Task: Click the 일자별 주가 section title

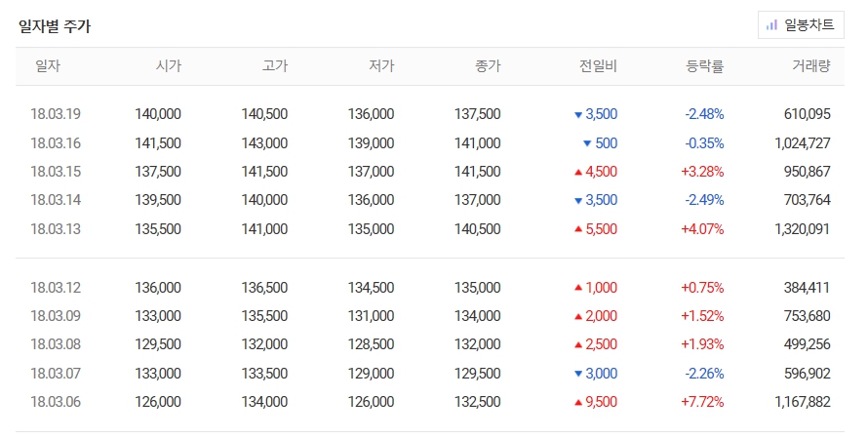Action: [x=55, y=26]
